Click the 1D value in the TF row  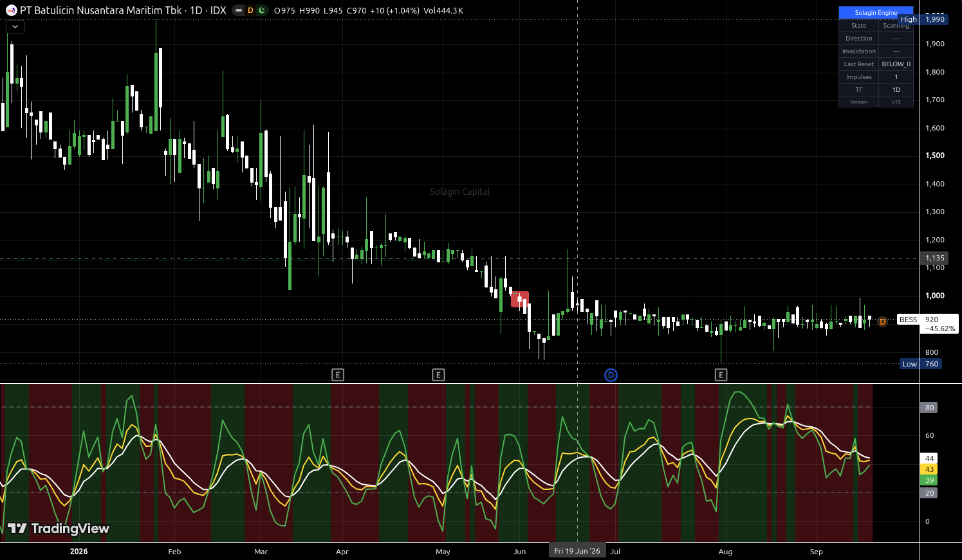click(x=896, y=90)
